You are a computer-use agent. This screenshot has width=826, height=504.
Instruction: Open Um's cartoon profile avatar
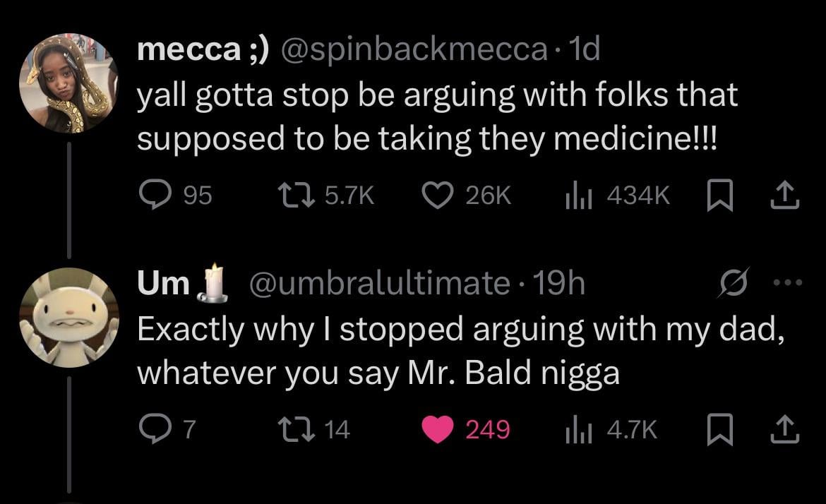click(x=68, y=318)
